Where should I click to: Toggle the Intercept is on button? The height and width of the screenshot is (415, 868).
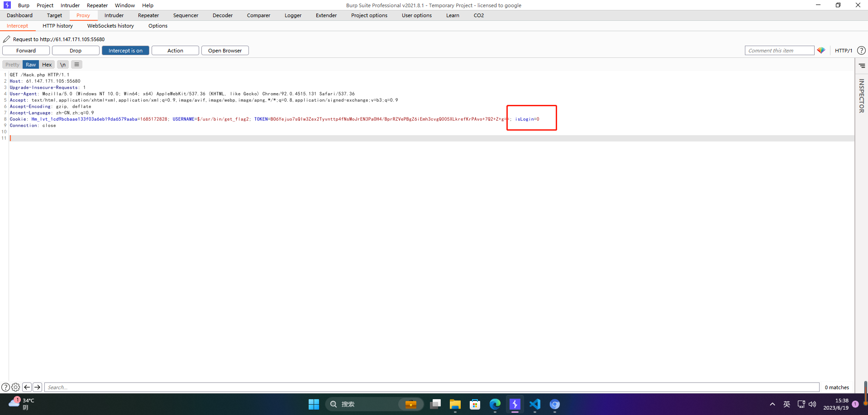tap(125, 51)
